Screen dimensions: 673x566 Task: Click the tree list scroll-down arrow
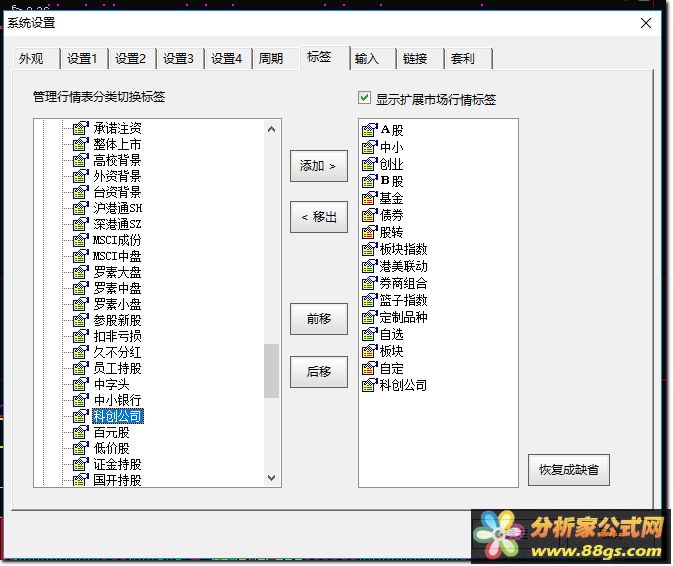271,478
